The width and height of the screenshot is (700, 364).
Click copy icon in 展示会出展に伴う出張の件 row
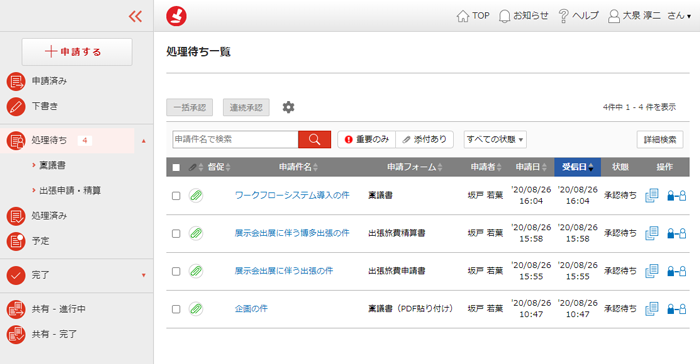click(652, 271)
